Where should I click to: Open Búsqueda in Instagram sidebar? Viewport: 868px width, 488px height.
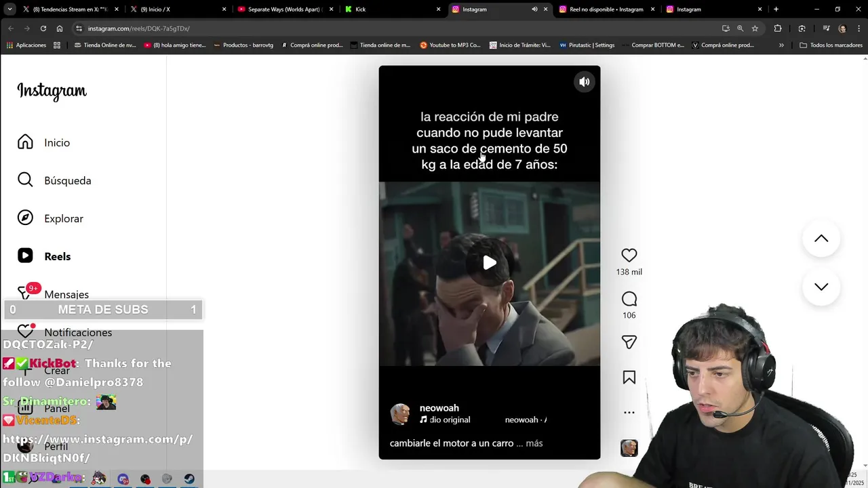[54, 180]
